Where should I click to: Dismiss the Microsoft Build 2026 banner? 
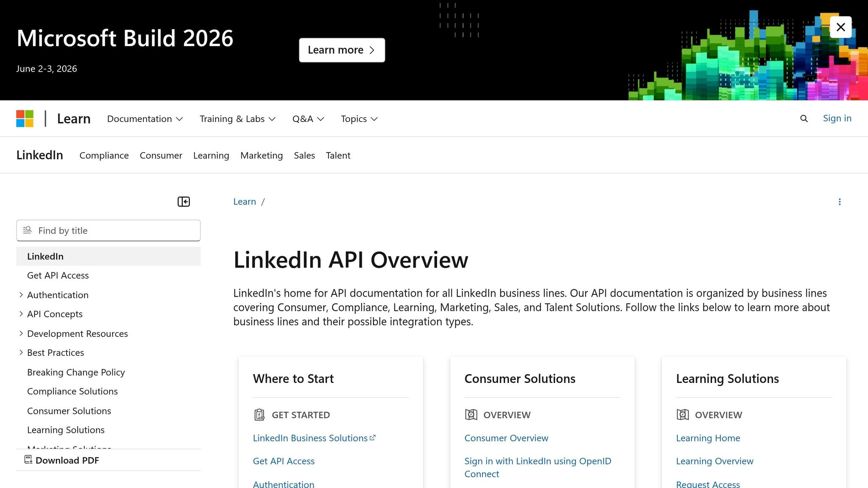[x=841, y=27]
